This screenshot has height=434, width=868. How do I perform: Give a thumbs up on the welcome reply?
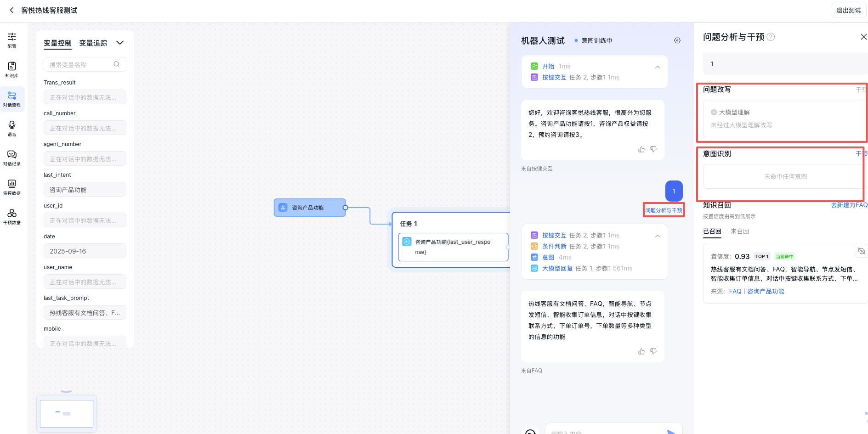point(641,149)
